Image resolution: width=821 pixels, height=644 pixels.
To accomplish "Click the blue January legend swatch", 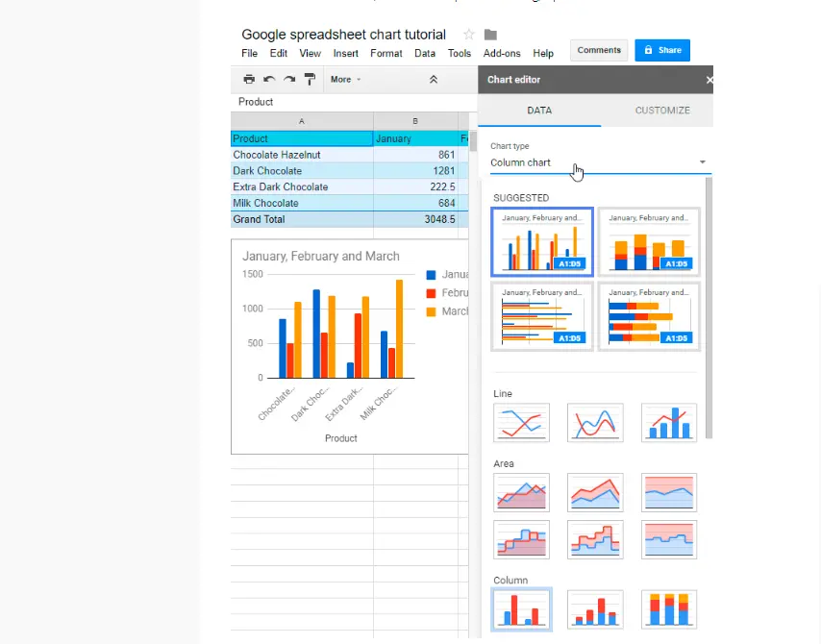I will tap(431, 275).
